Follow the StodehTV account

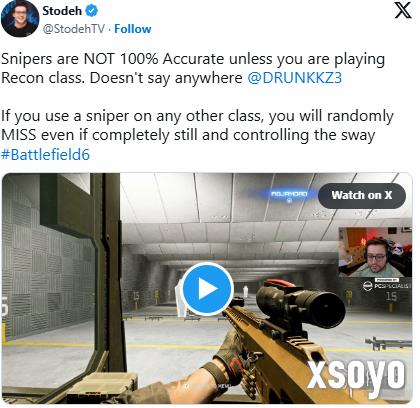tap(133, 29)
